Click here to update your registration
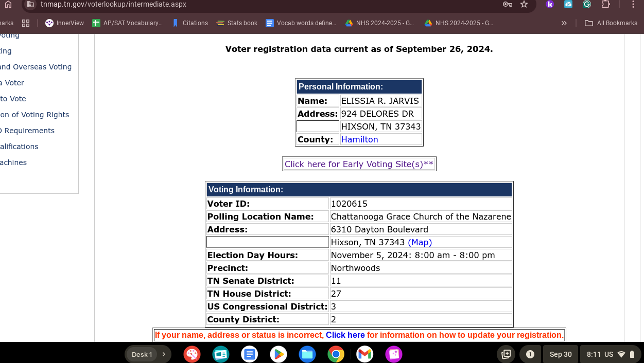This screenshot has width=644, height=363. coord(345,335)
